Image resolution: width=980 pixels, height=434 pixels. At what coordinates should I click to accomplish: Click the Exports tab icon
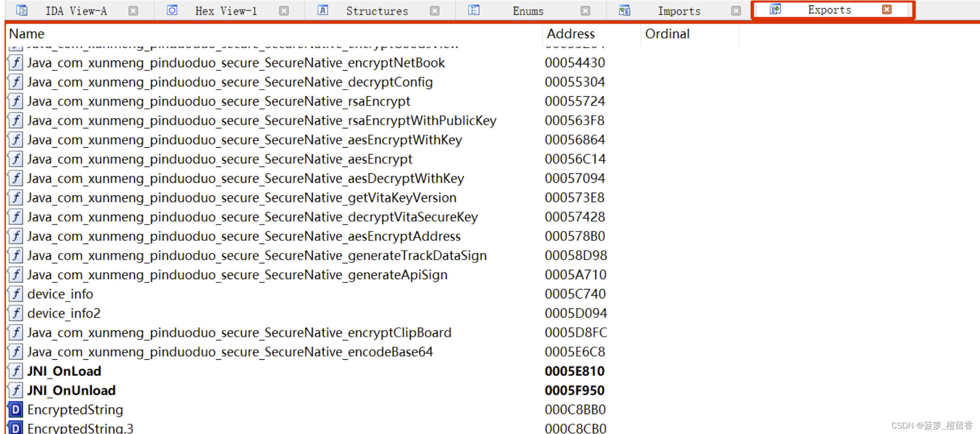click(775, 9)
